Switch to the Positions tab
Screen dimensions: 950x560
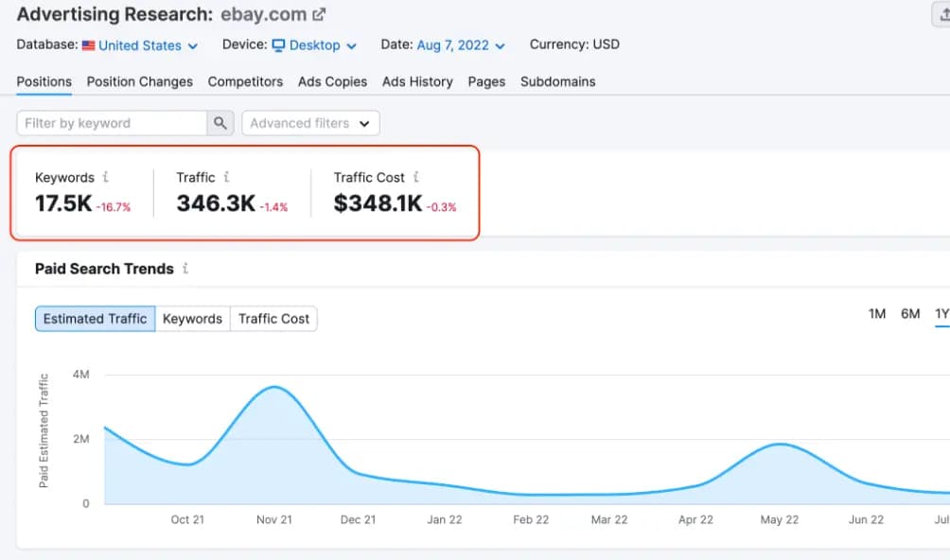coord(44,81)
